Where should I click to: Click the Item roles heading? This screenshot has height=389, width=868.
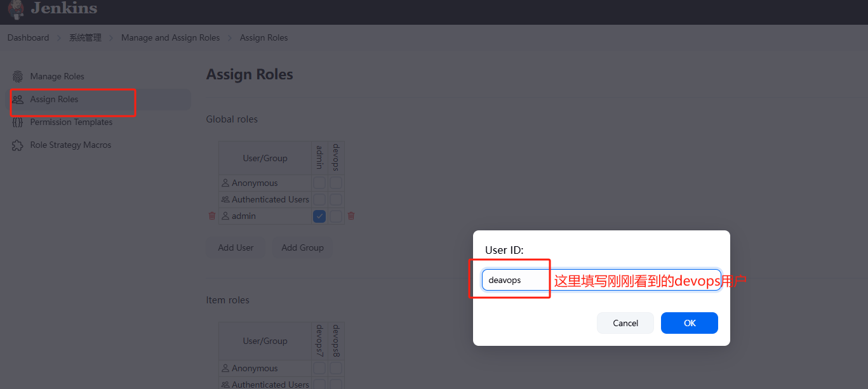[x=227, y=300]
